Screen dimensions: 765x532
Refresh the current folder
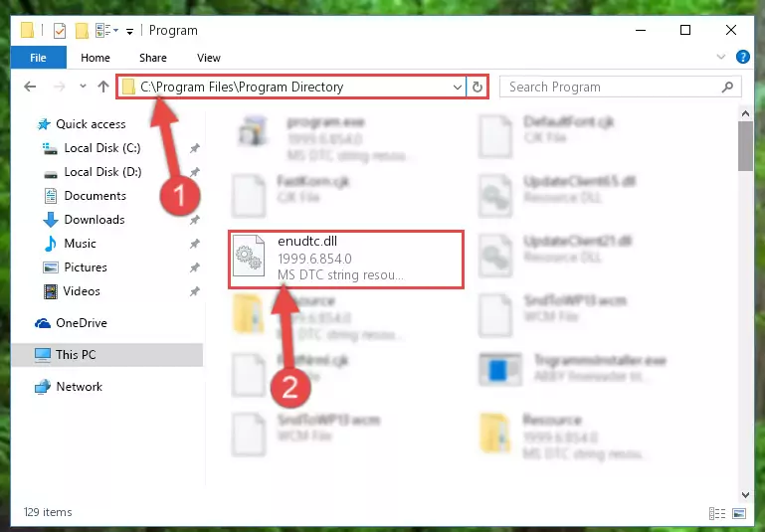point(478,88)
